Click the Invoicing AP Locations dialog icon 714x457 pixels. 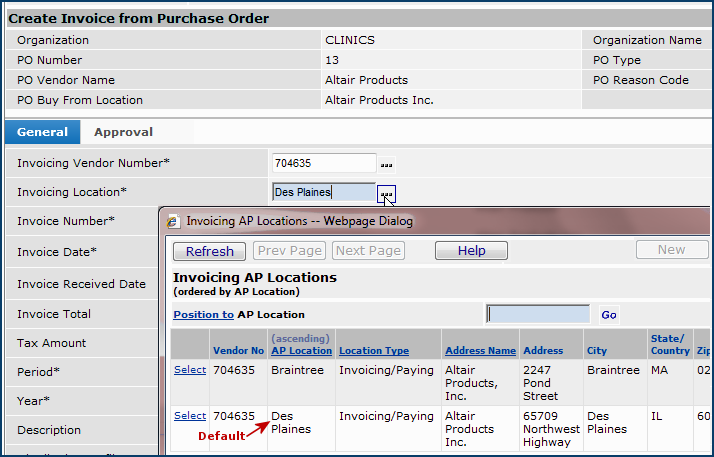[x=173, y=221]
